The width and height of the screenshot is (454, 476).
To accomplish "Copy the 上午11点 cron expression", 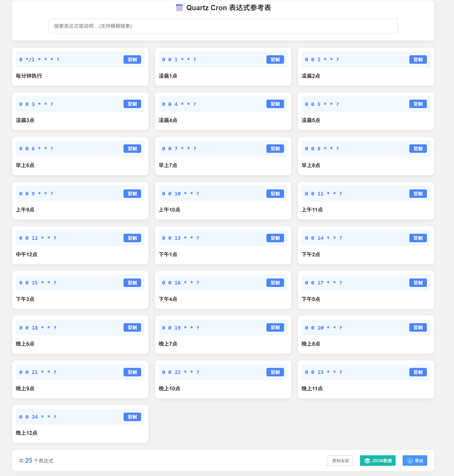I will (x=418, y=194).
